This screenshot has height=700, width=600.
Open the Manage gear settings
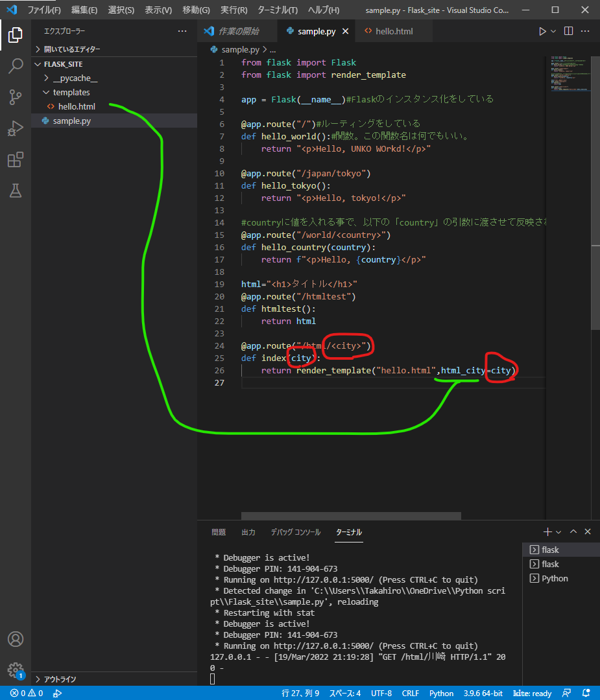click(x=16, y=670)
